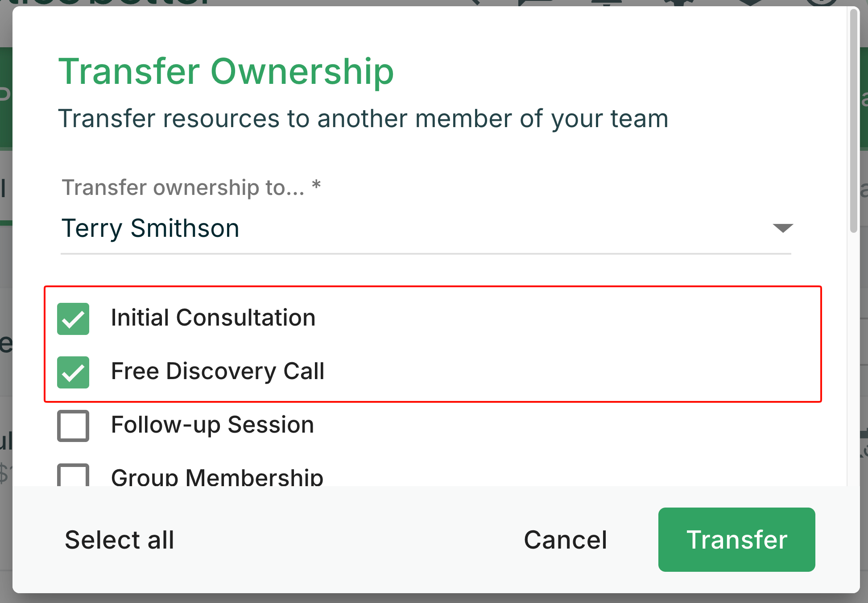Click the dropdown arrow beside Terry Smithson
The width and height of the screenshot is (868, 603).
tap(783, 228)
